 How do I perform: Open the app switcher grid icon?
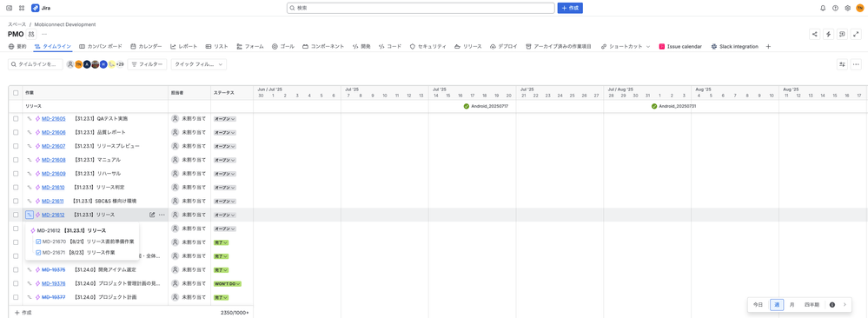(21, 9)
